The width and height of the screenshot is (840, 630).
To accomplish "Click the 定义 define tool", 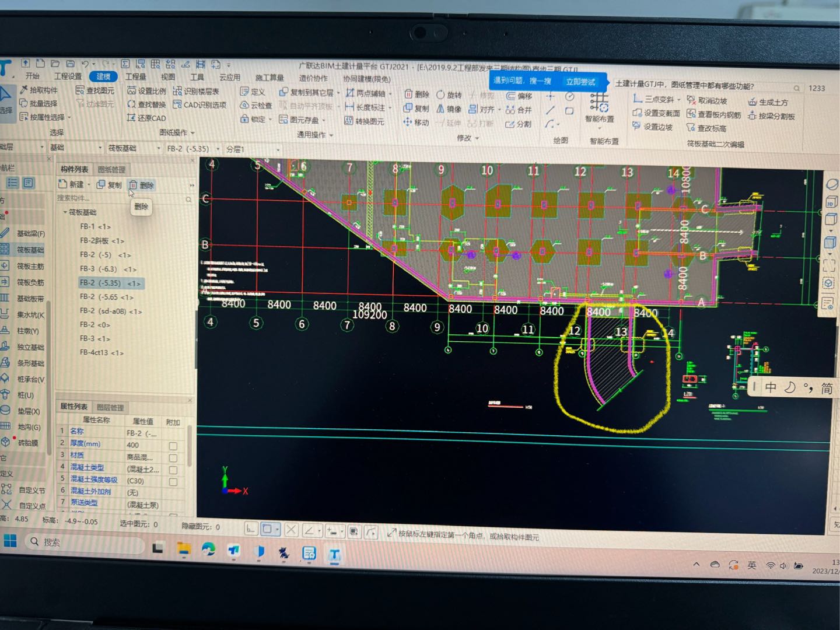I will click(253, 92).
